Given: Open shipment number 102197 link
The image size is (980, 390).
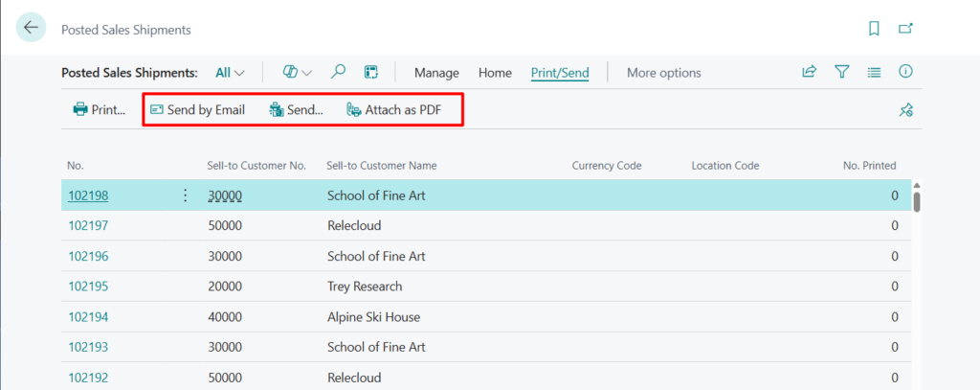Looking at the screenshot, I should (87, 226).
